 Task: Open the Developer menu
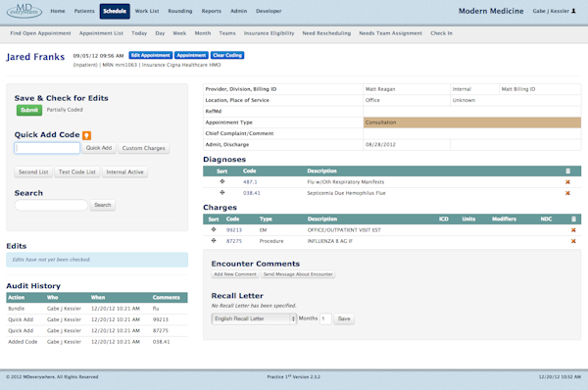tap(269, 11)
